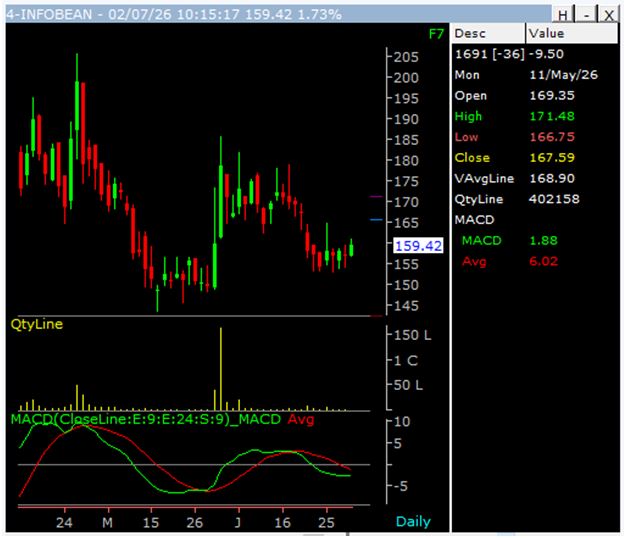Click the J month marker on date axis

coord(238,522)
